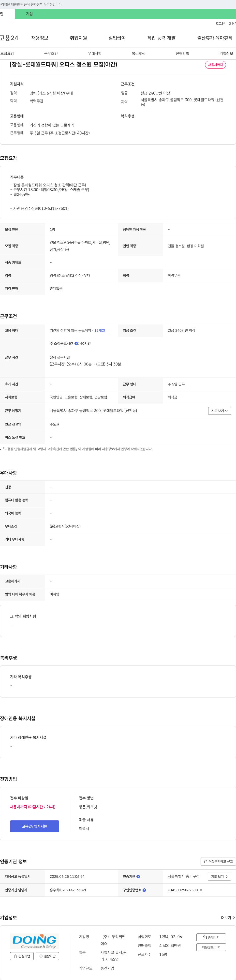Click certification number KJAS002506250010
Screen dimensions: 236x980
tap(185, 890)
